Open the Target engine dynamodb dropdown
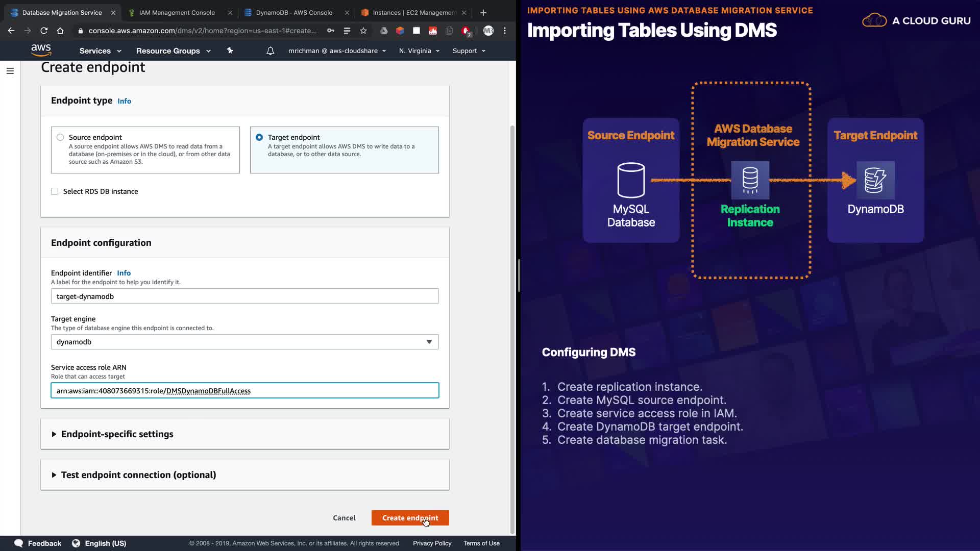Screen dimensions: 980x551 [244, 342]
